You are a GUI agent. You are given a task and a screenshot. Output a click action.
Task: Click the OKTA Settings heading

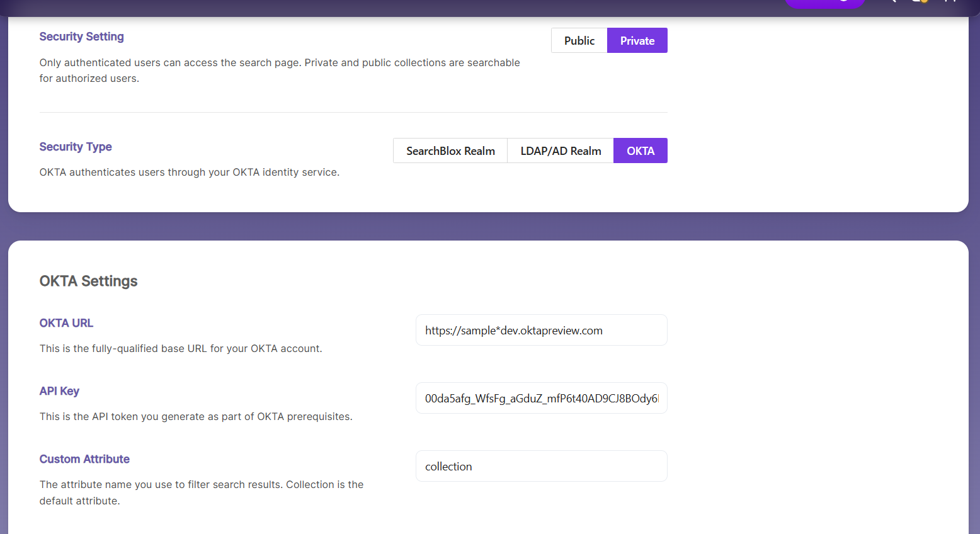tap(88, 281)
